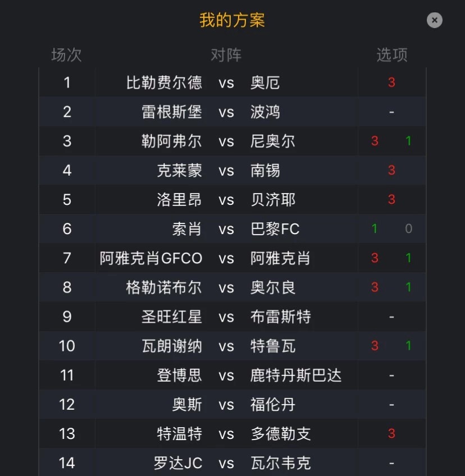Click the 场次 column header
Image resolution: width=465 pixels, height=476 pixels.
(x=66, y=55)
